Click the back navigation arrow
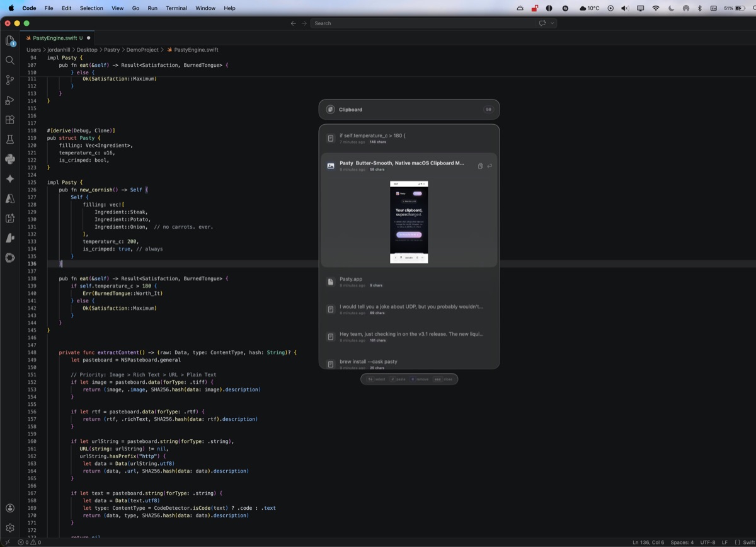This screenshot has height=547, width=756. point(294,23)
